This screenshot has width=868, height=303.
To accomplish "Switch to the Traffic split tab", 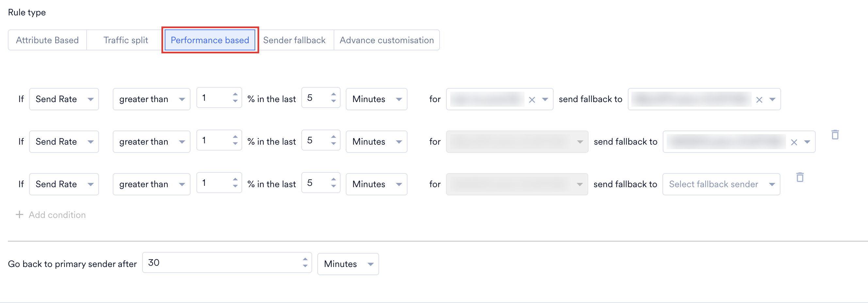I will click(x=126, y=40).
